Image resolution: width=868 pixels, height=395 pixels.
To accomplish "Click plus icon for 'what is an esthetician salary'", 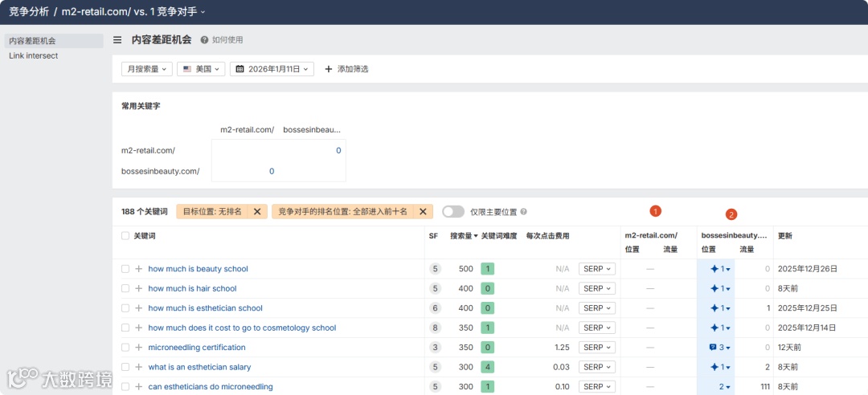I will (139, 367).
